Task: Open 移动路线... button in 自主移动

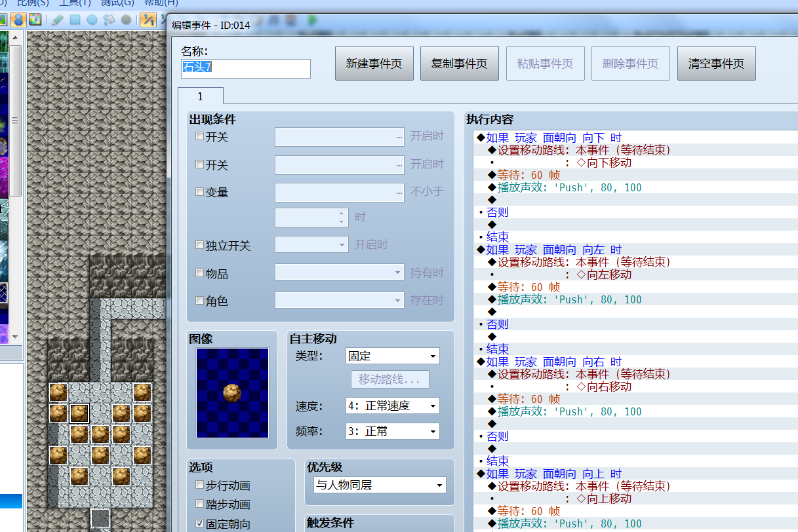Action: [x=389, y=379]
